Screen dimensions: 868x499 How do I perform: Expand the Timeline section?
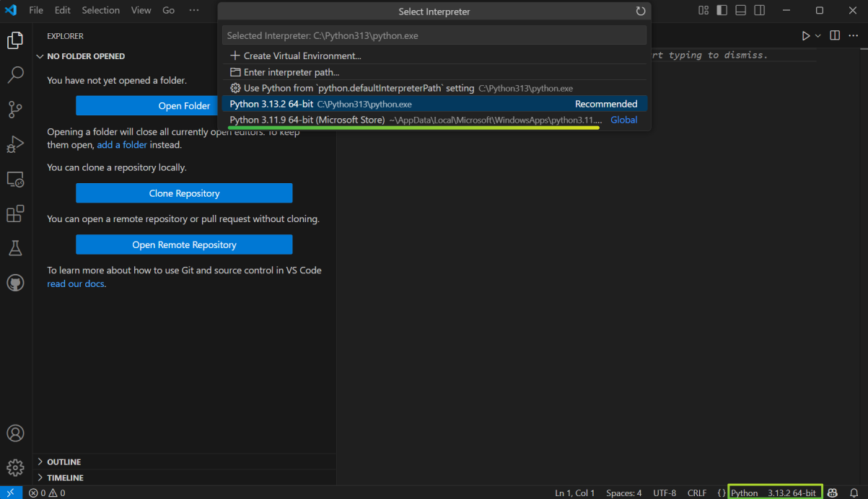[184, 477]
